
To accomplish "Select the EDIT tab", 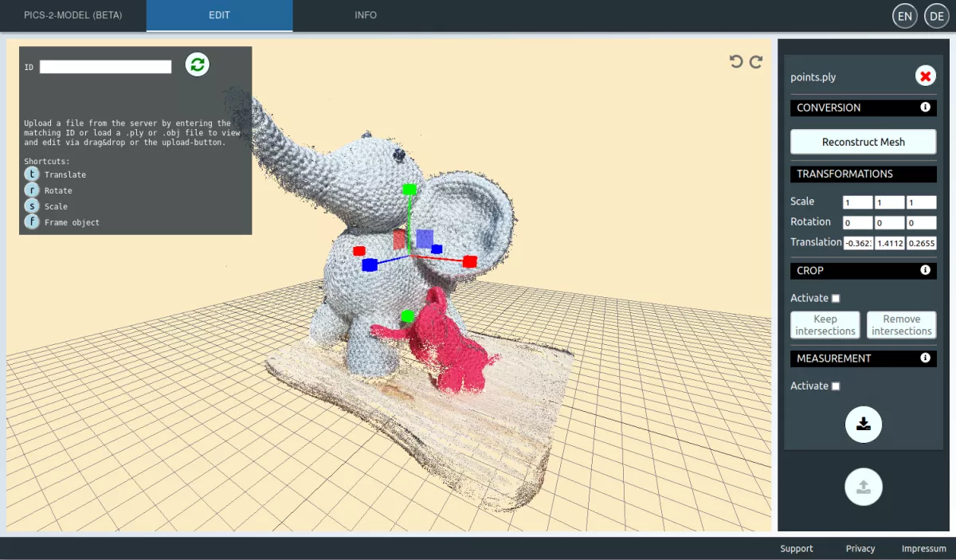I will (x=219, y=15).
